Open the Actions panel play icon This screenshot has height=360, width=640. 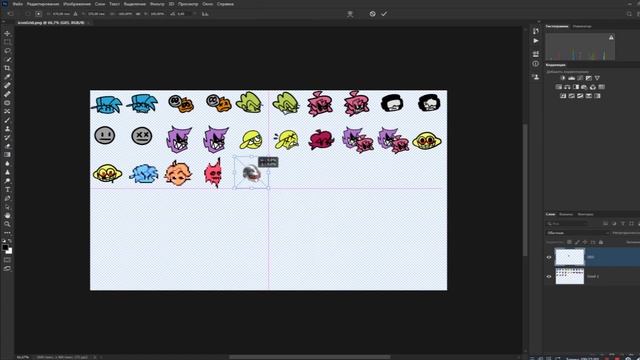coord(536,41)
